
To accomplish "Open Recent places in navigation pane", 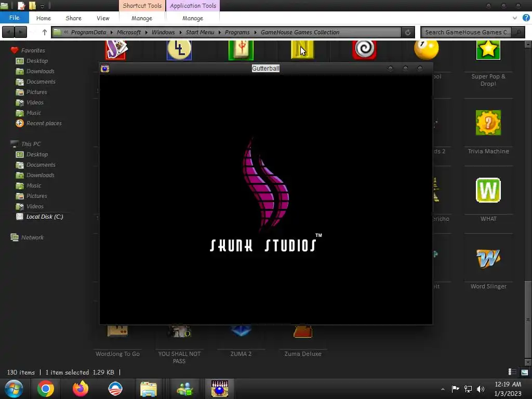I will [44, 123].
